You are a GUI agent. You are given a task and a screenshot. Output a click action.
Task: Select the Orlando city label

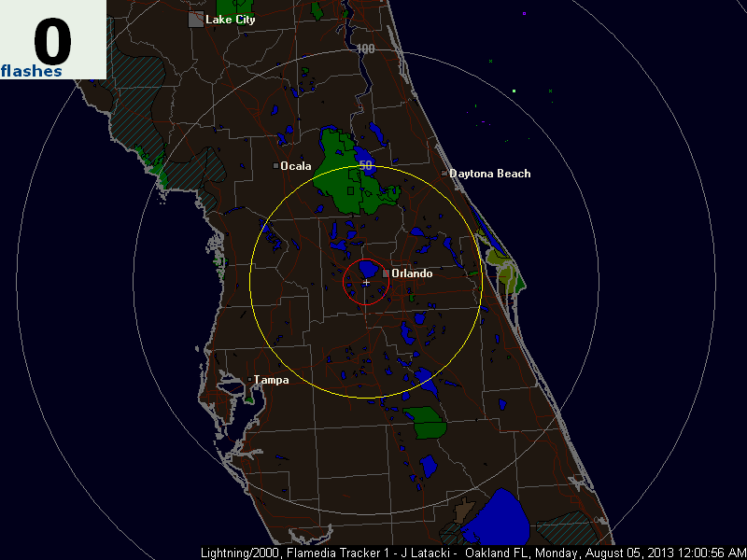412,273
